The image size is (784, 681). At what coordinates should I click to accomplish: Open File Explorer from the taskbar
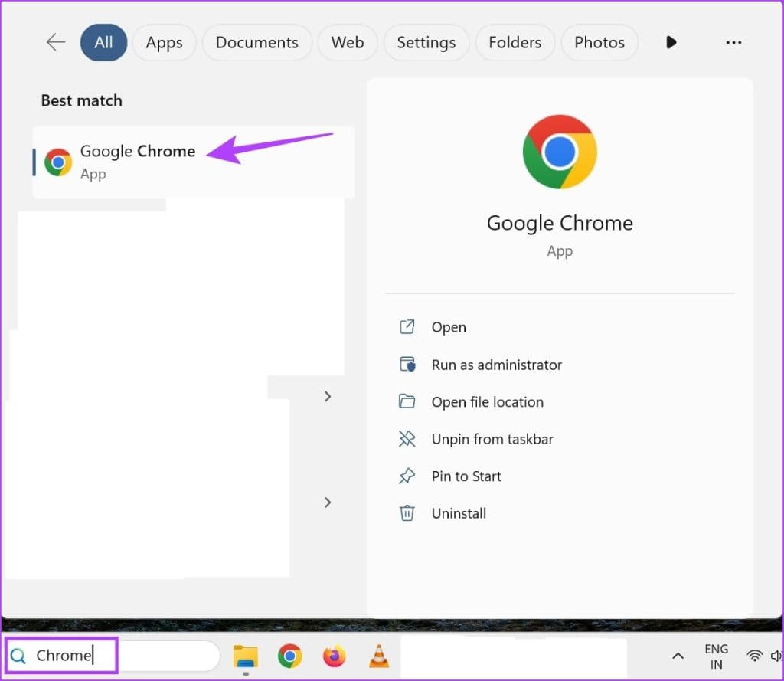[246, 656]
